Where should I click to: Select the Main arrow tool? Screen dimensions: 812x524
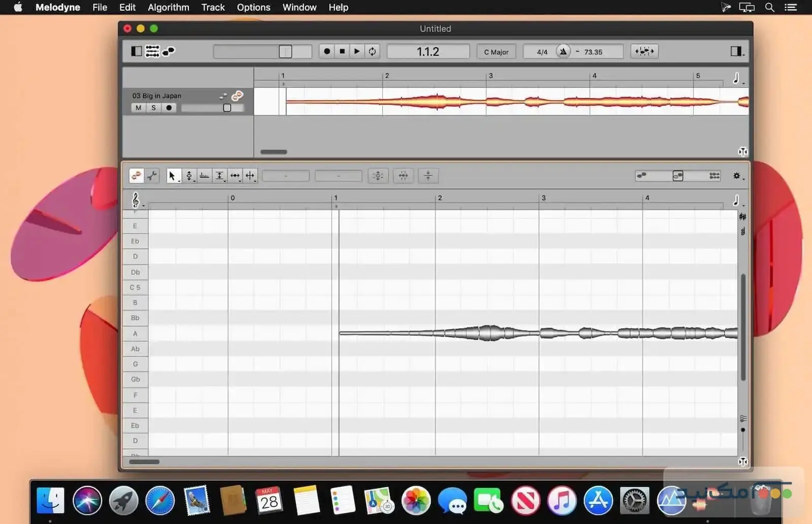pyautogui.click(x=173, y=175)
